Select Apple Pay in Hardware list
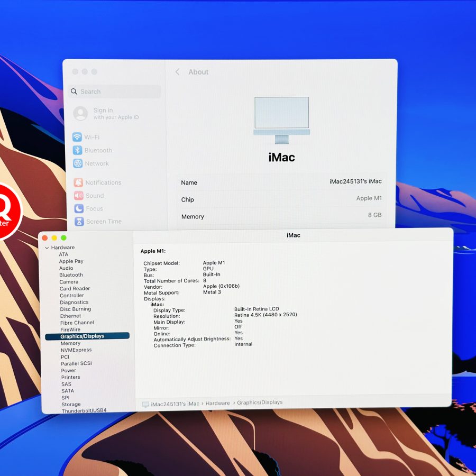Viewport: 476px width, 476px height. (x=71, y=261)
